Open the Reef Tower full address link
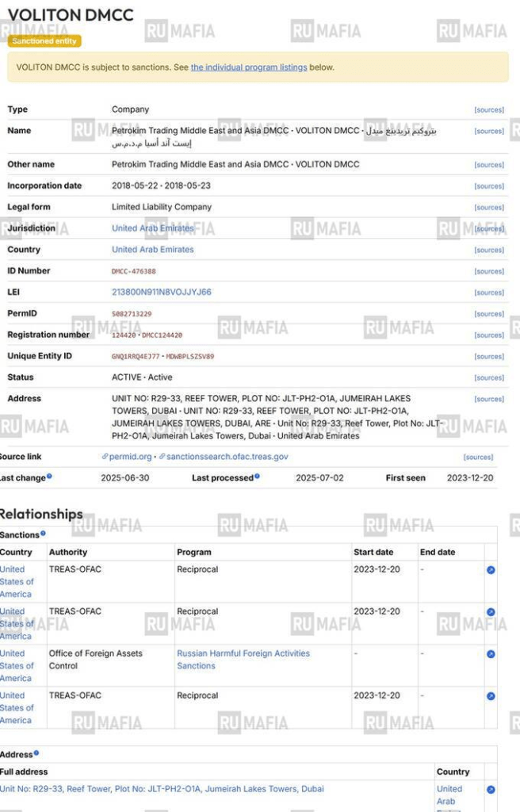This screenshot has height=812, width=520. 162,789
